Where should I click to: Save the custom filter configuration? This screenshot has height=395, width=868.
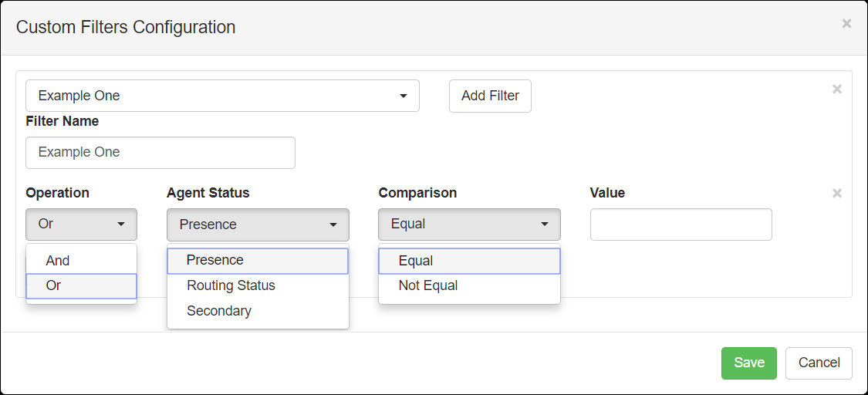pos(749,363)
